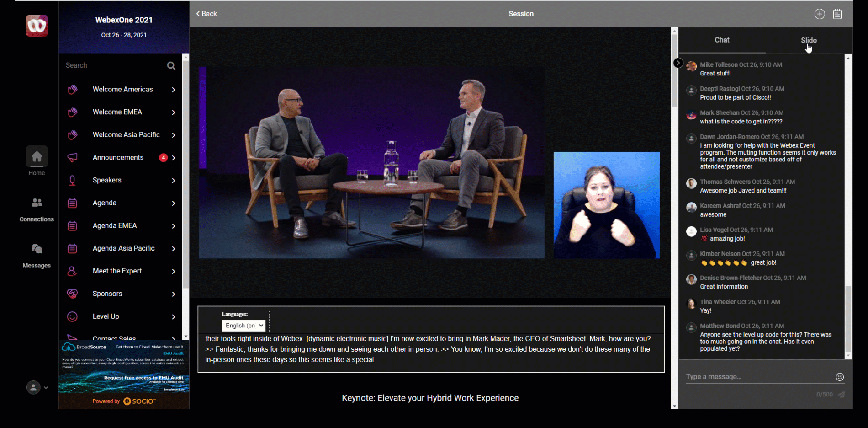The height and width of the screenshot is (428, 868).
Task: Click the Speakers microphone icon
Action: 72,180
